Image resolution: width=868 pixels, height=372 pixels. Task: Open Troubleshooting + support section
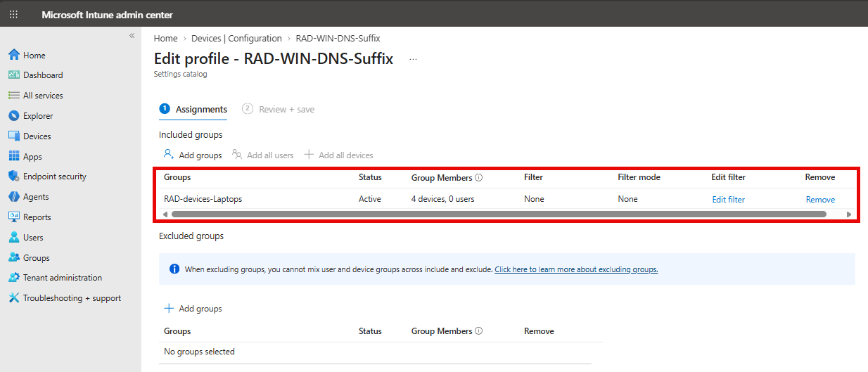click(x=72, y=298)
